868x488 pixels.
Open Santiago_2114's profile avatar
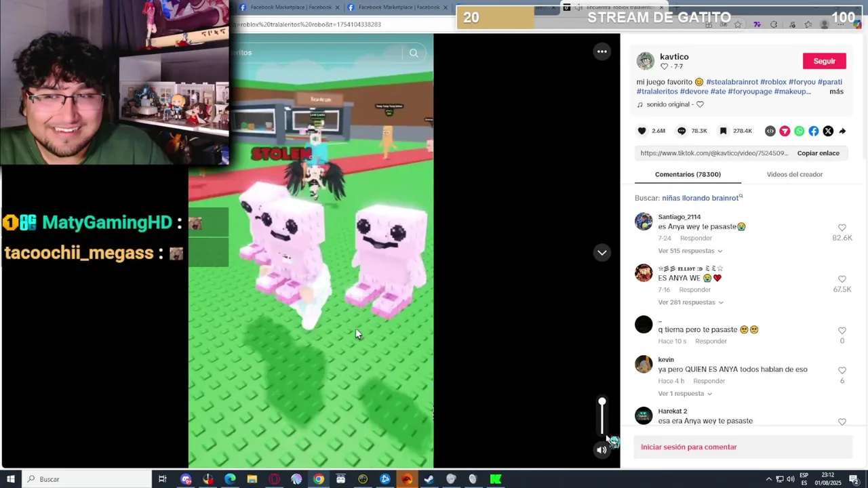(x=644, y=222)
